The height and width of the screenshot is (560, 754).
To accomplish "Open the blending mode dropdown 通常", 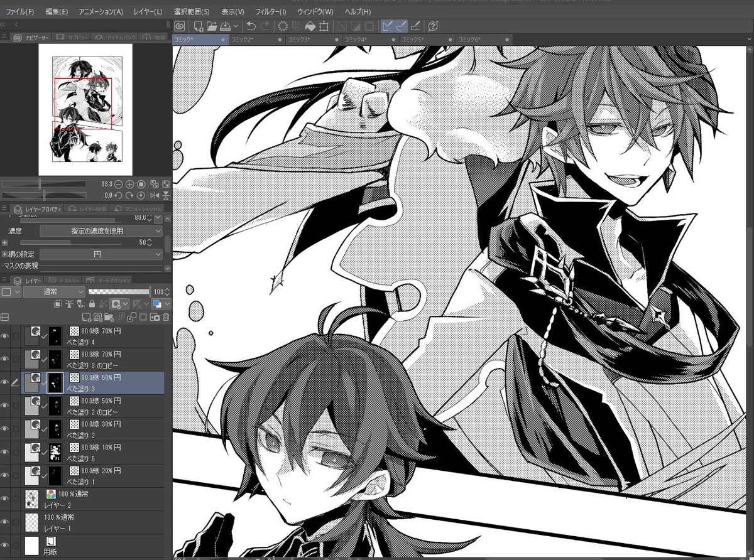I will [54, 292].
